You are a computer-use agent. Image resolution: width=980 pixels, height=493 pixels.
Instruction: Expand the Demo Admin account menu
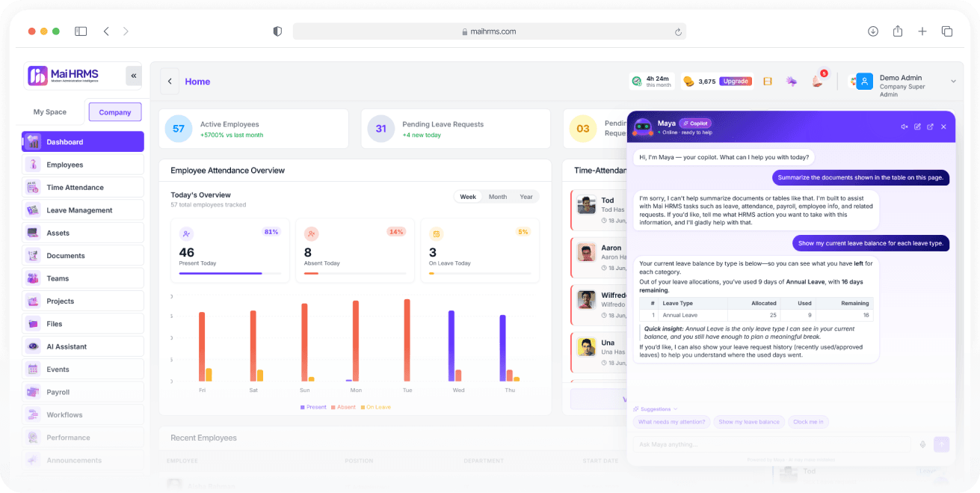point(953,82)
